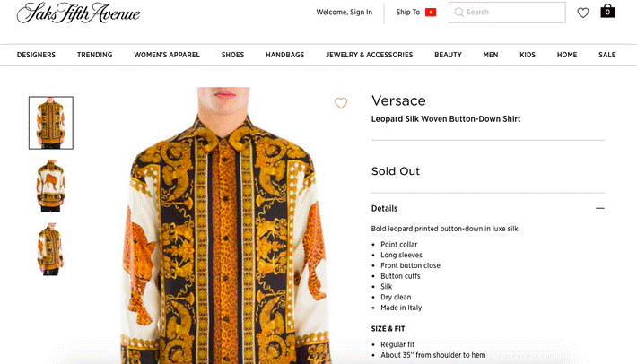
Task: Select the first shirt thumbnail
Action: [x=51, y=123]
